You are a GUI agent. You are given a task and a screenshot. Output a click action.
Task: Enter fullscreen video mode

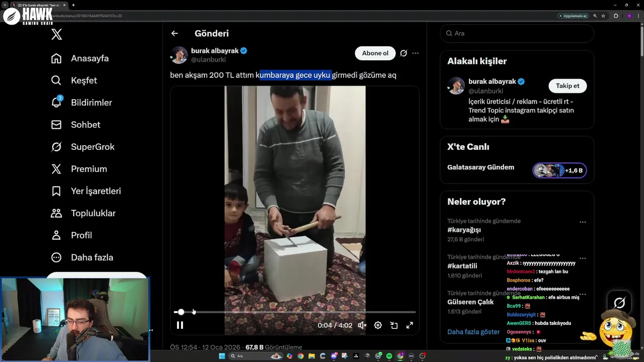click(x=410, y=325)
